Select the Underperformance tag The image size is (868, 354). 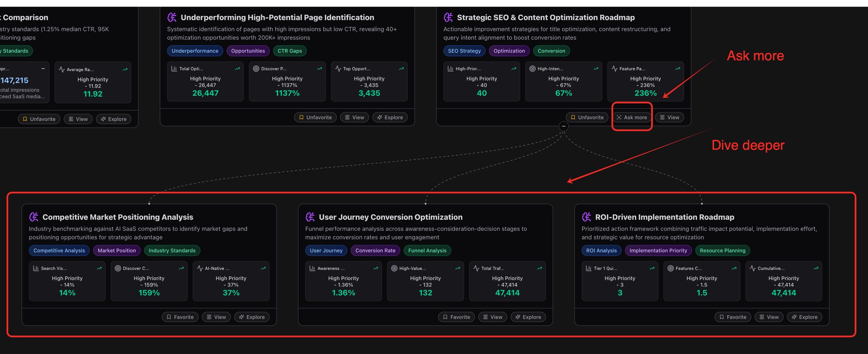195,51
